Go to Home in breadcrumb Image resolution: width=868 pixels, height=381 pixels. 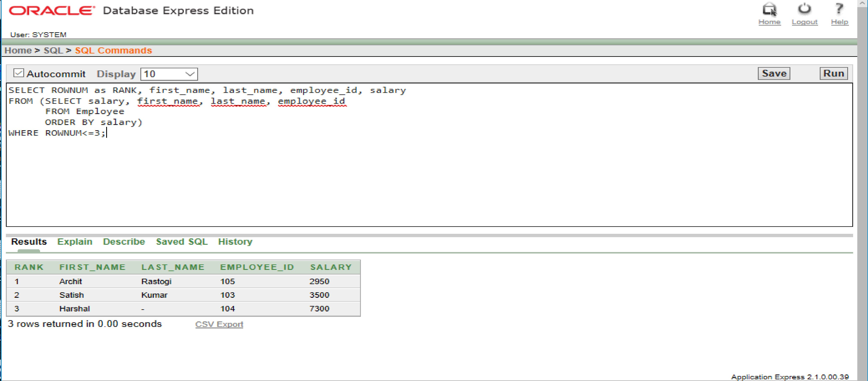18,50
